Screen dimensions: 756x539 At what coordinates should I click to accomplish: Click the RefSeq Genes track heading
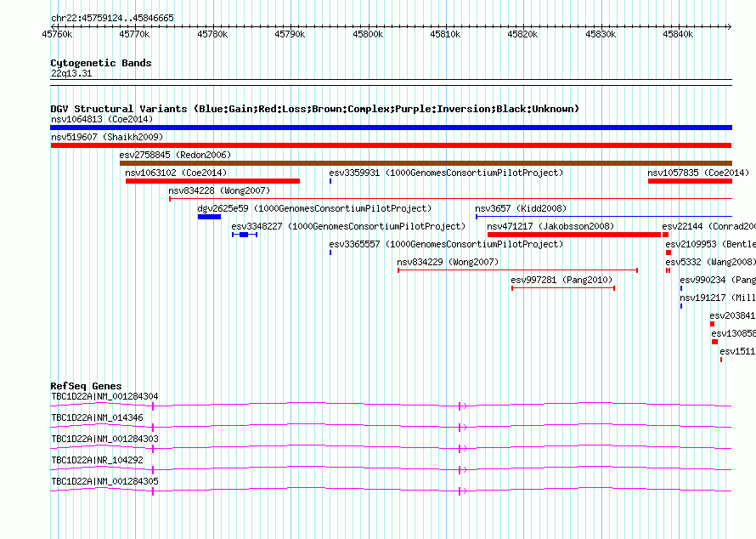(x=86, y=386)
